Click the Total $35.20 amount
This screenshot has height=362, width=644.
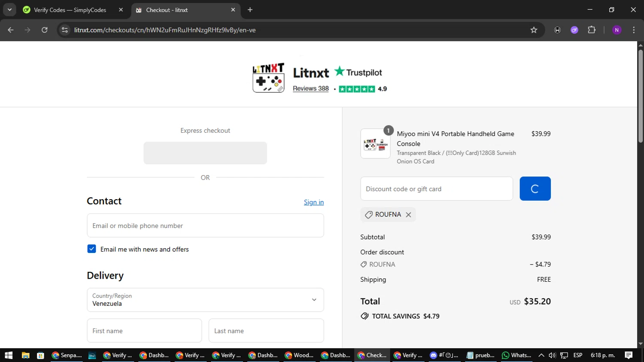[537, 301]
